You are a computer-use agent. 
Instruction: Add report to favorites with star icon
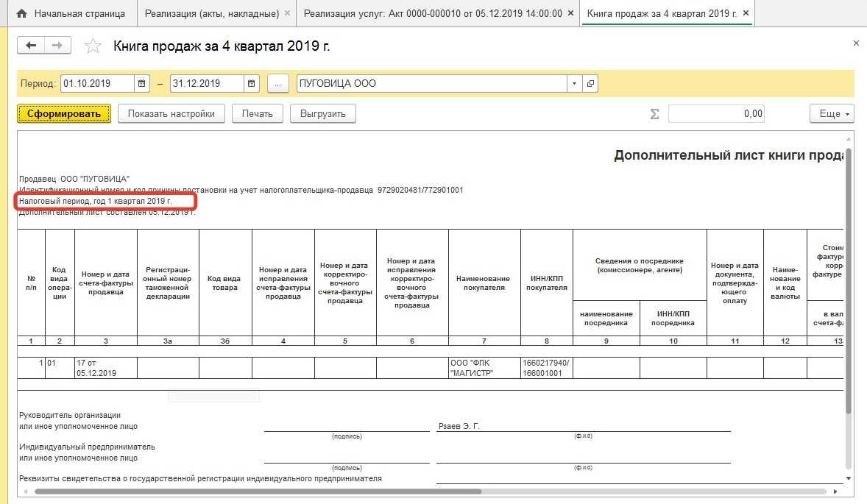tap(93, 46)
